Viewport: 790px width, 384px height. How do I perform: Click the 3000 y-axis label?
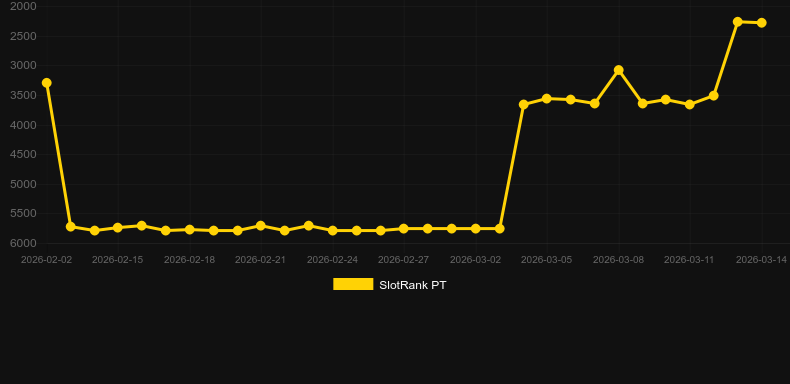point(23,66)
